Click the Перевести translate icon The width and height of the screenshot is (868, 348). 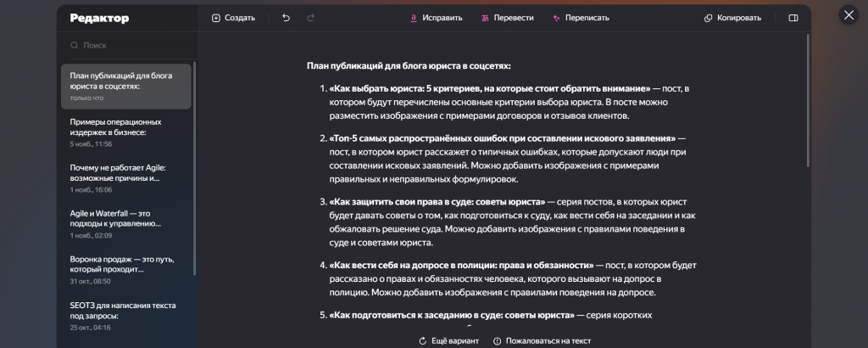point(485,18)
